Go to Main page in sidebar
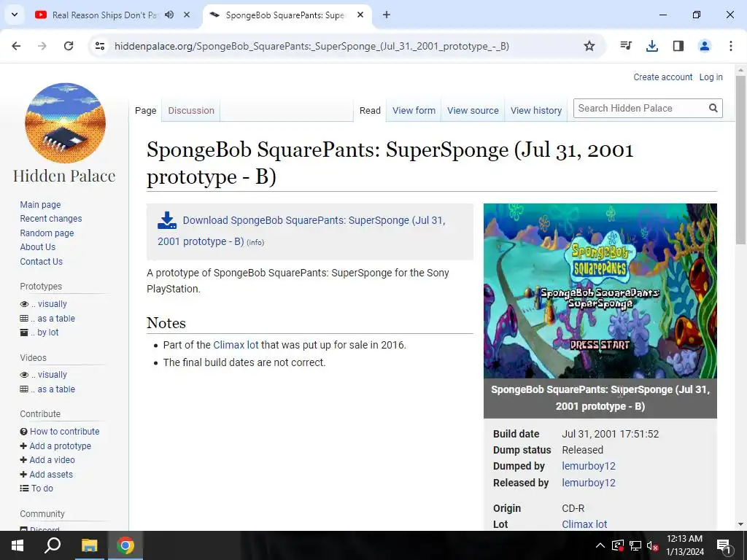The width and height of the screenshot is (747, 560). click(x=41, y=205)
